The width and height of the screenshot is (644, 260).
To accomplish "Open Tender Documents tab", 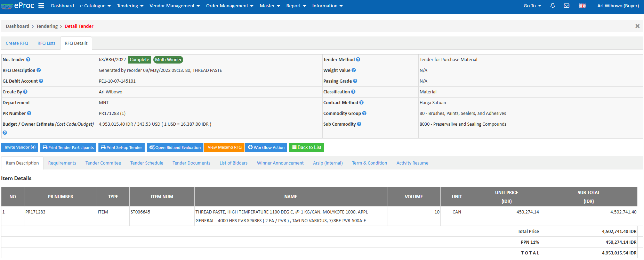I will click(191, 163).
